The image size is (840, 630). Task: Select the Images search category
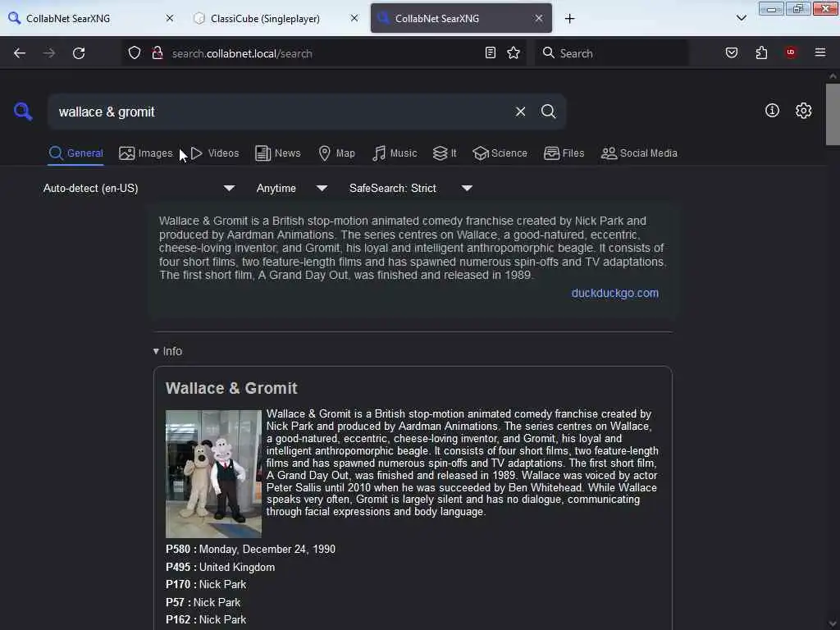coord(146,153)
